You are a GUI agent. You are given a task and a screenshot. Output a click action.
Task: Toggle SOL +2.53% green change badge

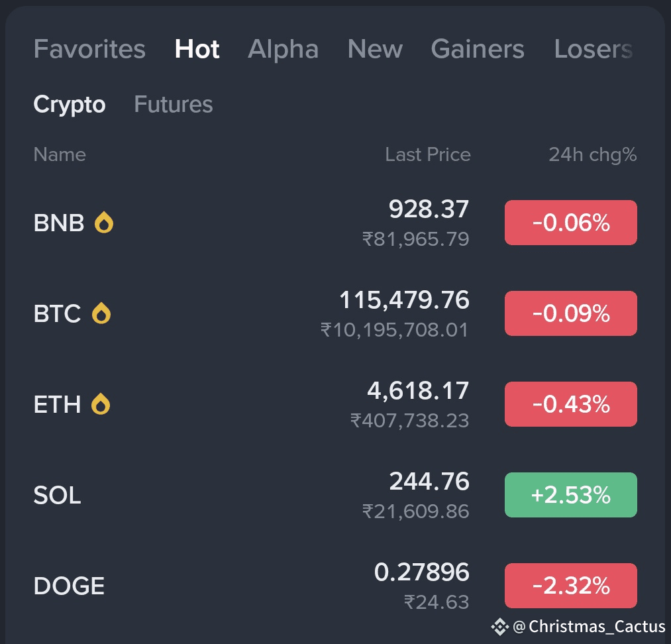pyautogui.click(x=571, y=495)
